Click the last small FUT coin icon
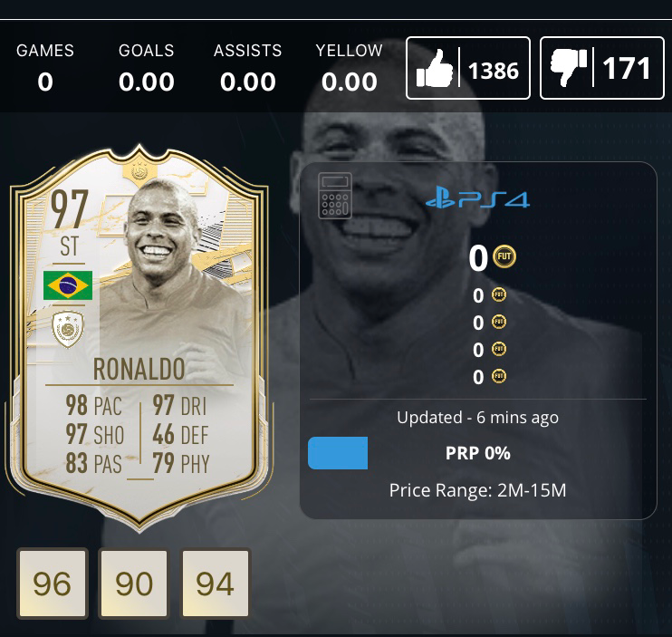Screen dimensions: 672x637 click(x=498, y=376)
